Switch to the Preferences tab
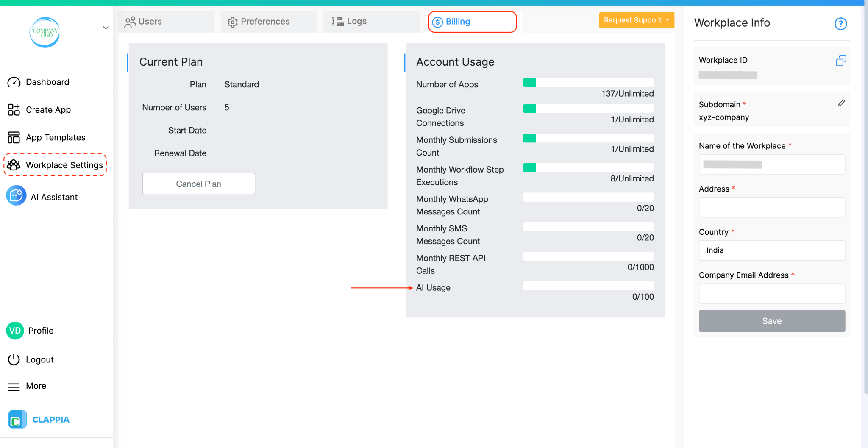The width and height of the screenshot is (868, 448). pyautogui.click(x=265, y=21)
